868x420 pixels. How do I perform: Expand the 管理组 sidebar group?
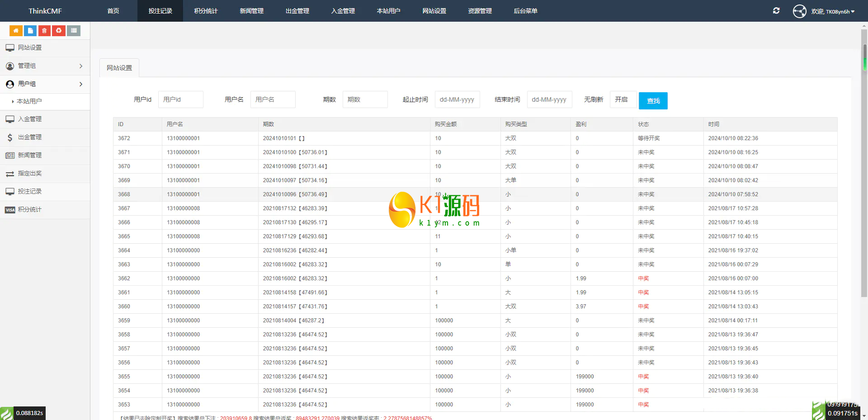point(45,66)
